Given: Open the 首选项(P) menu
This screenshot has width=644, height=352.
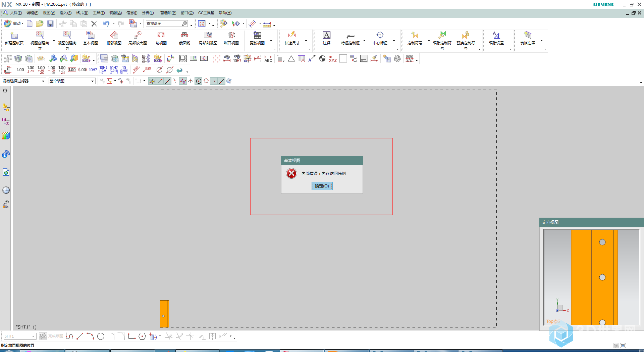Looking at the screenshot, I should (x=168, y=13).
